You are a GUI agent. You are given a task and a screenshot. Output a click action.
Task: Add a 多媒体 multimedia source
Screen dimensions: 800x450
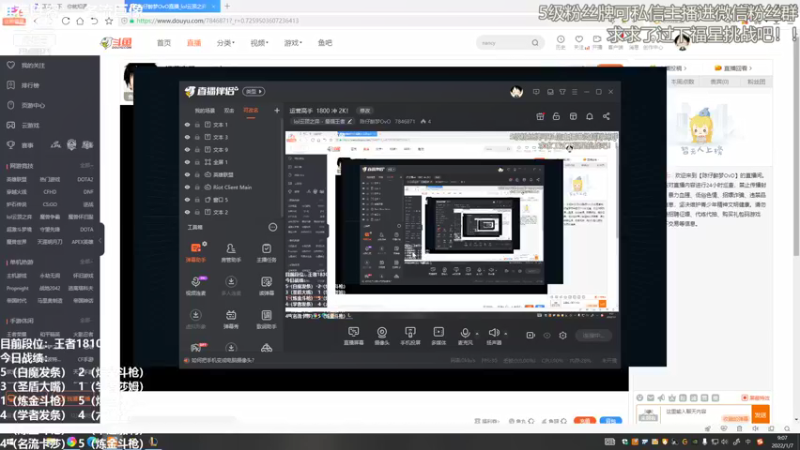438,336
